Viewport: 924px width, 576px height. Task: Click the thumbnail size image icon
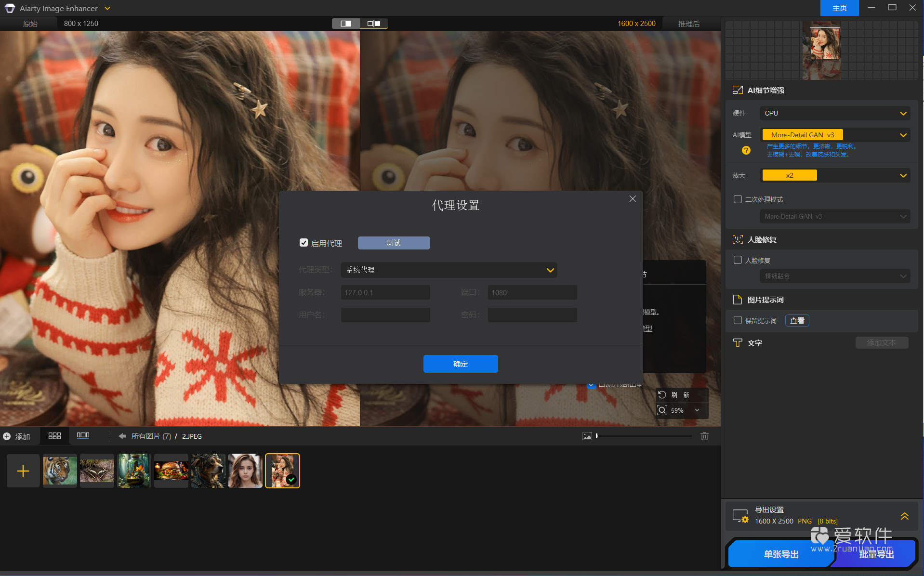(x=587, y=436)
